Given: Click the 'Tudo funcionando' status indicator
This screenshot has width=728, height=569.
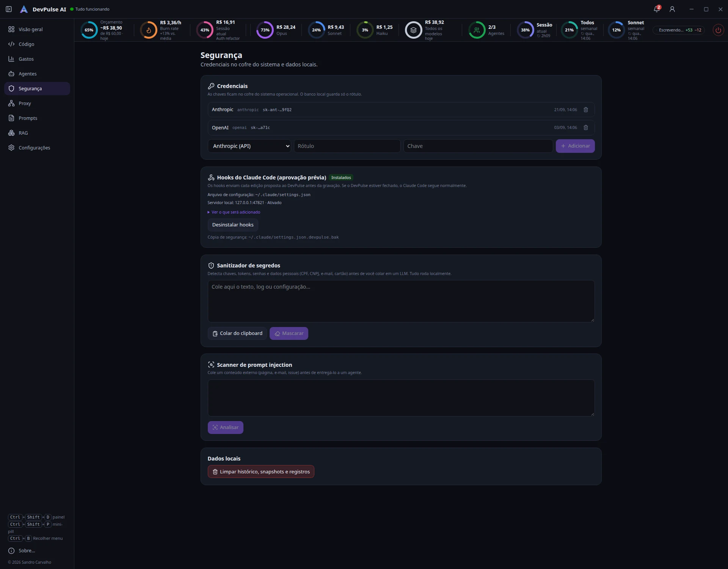Looking at the screenshot, I should [90, 9].
